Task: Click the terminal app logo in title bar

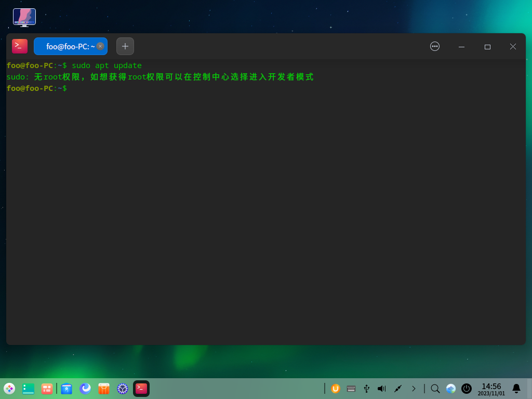Action: pos(20,46)
